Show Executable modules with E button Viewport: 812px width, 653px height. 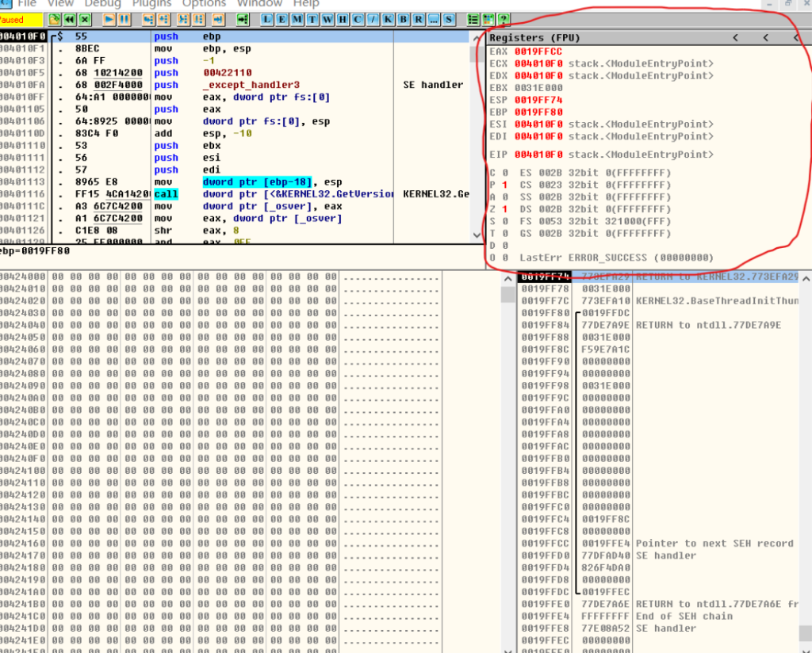coord(281,19)
